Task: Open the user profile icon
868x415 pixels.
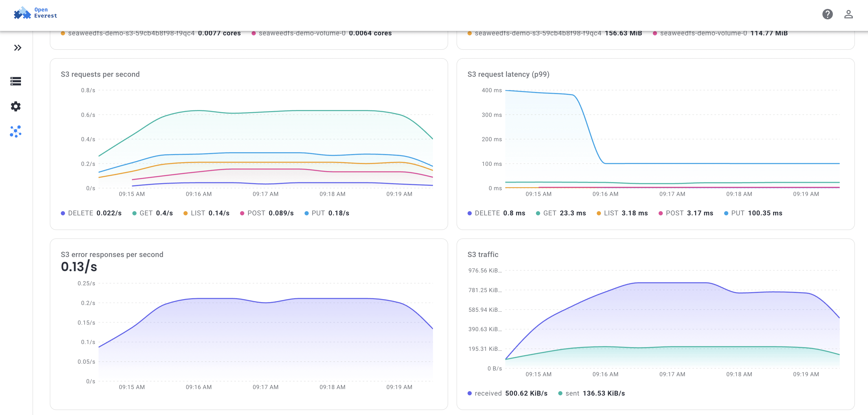Action: coord(848,14)
